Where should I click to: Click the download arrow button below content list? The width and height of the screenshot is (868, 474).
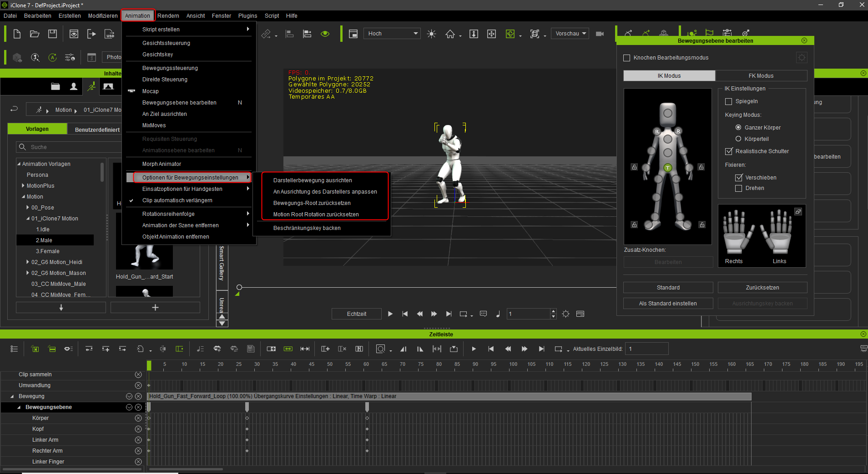click(61, 308)
